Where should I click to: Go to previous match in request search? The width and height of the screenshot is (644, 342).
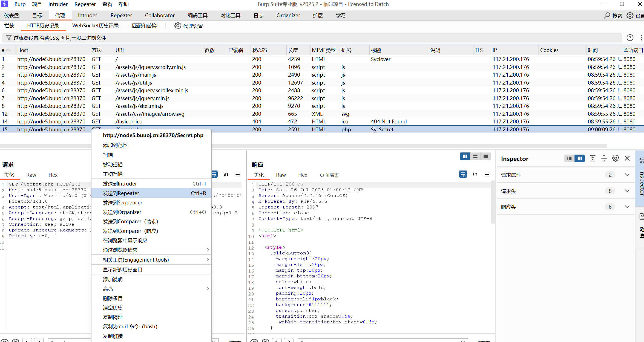pyautogui.click(x=27, y=340)
